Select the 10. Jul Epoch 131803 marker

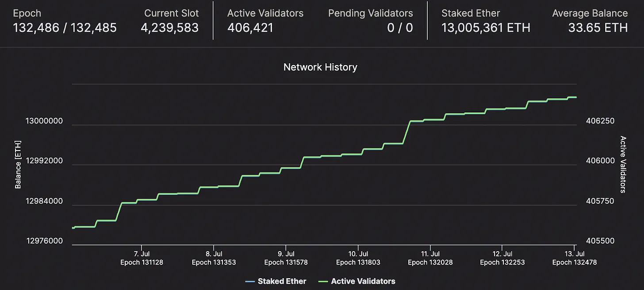(x=358, y=258)
